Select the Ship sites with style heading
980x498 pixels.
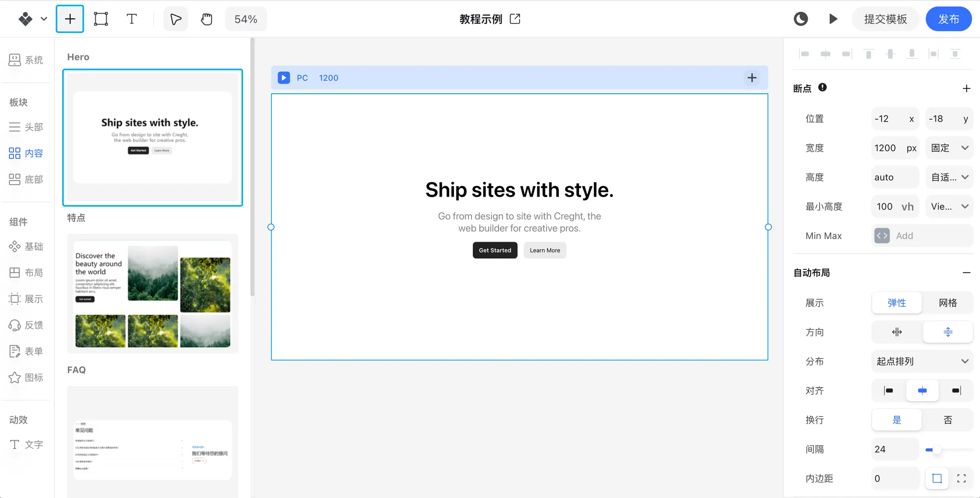[x=519, y=190]
